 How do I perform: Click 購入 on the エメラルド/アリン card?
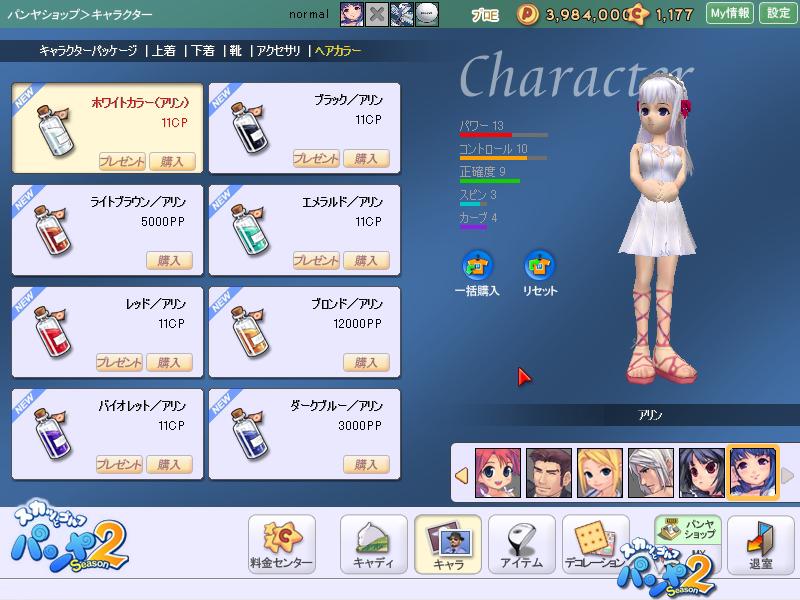click(x=366, y=260)
